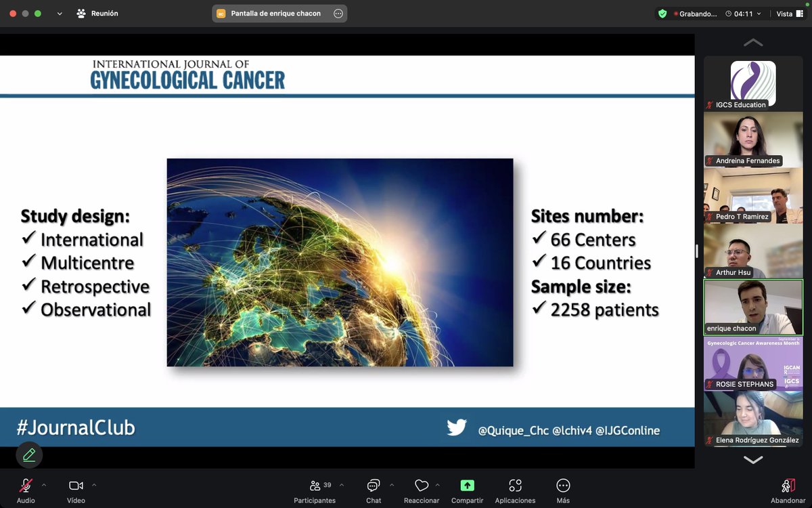812x508 pixels.
Task: Expand video options chevron next to Vídeo
Action: (x=94, y=485)
